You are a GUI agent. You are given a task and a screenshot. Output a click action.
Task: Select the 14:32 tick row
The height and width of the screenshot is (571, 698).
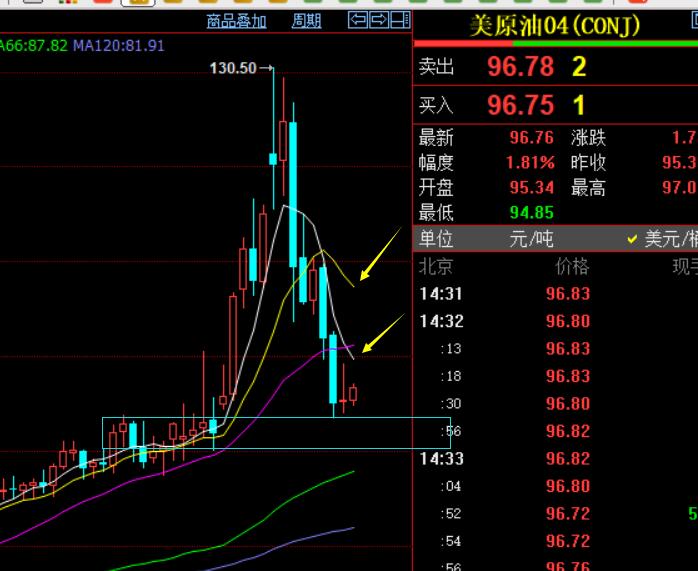tap(556, 321)
